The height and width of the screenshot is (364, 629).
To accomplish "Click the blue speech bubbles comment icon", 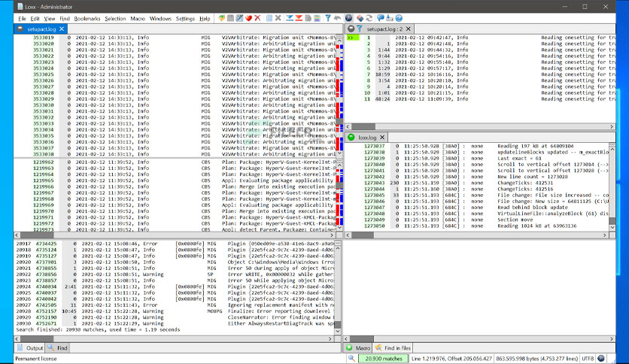I will pos(380,18).
